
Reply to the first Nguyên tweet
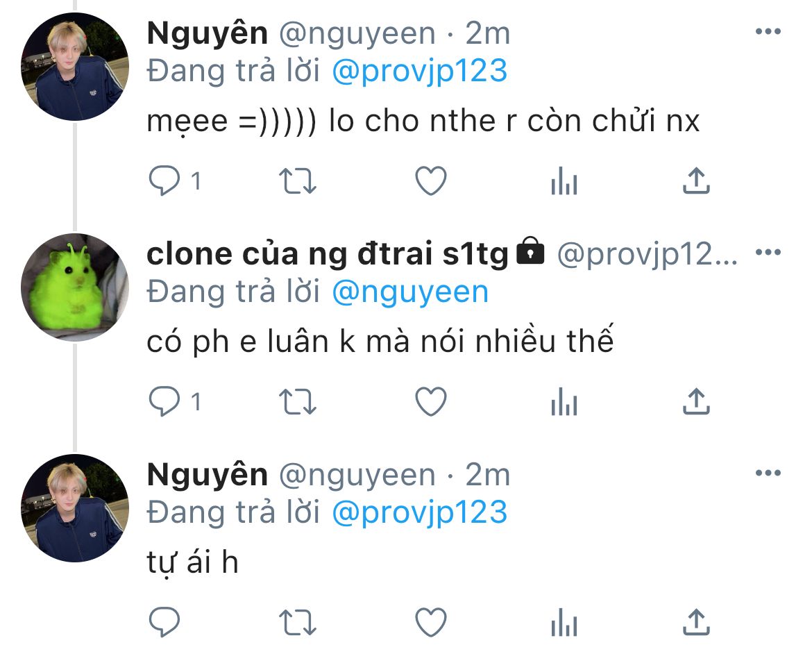pyautogui.click(x=164, y=181)
